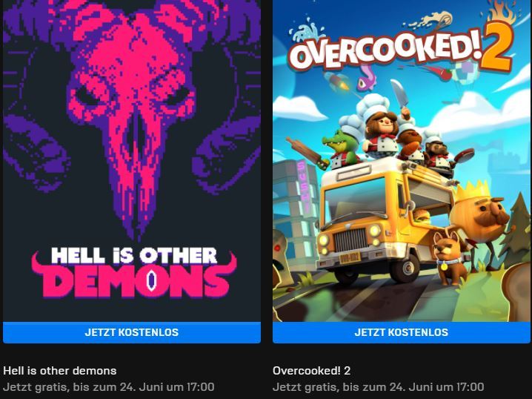Click the free-until date under Overcooked! 2
The width and height of the screenshot is (532, 399).
379,387
